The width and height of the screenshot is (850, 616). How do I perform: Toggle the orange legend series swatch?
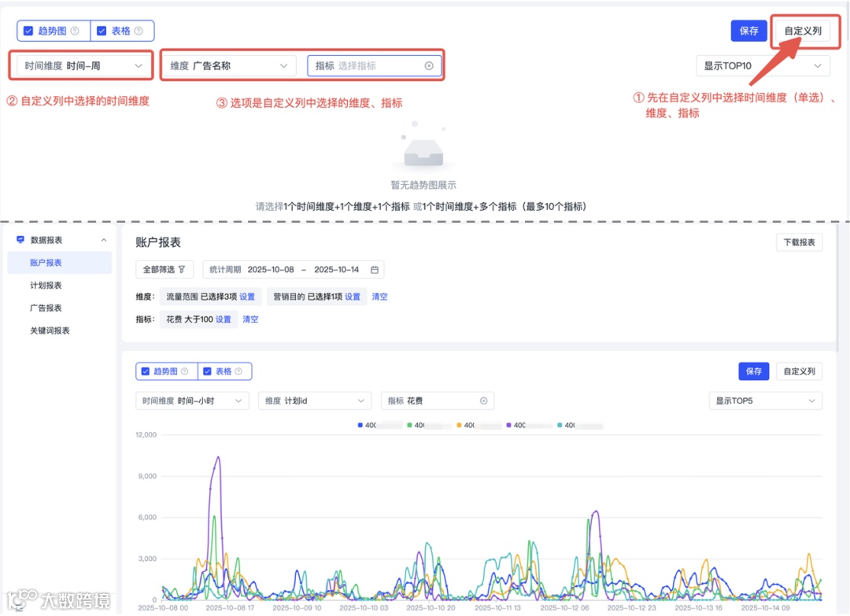pyautogui.click(x=459, y=426)
